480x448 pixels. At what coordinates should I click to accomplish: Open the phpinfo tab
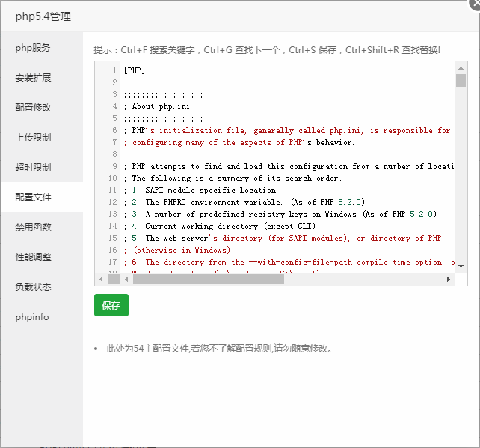pos(32,317)
